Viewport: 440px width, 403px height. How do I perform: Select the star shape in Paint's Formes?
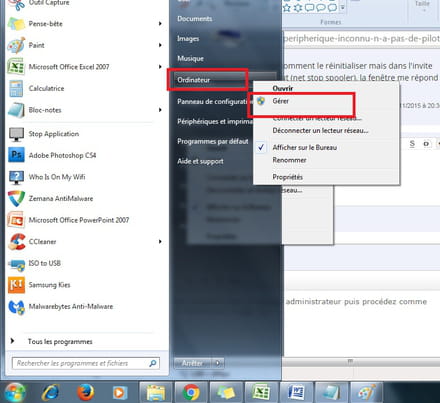point(287,7)
